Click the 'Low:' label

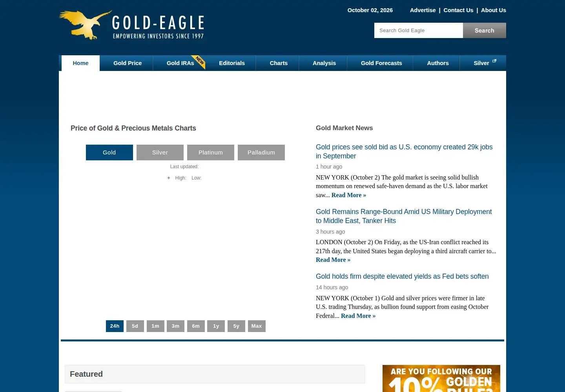[x=196, y=178]
